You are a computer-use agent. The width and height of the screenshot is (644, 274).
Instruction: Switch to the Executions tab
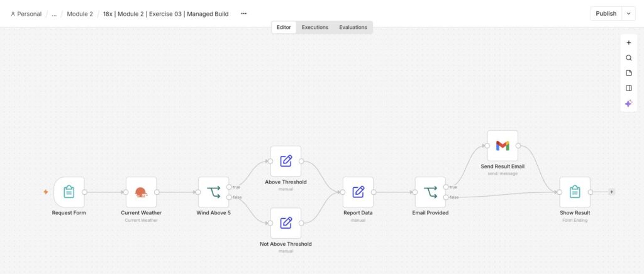(x=315, y=28)
